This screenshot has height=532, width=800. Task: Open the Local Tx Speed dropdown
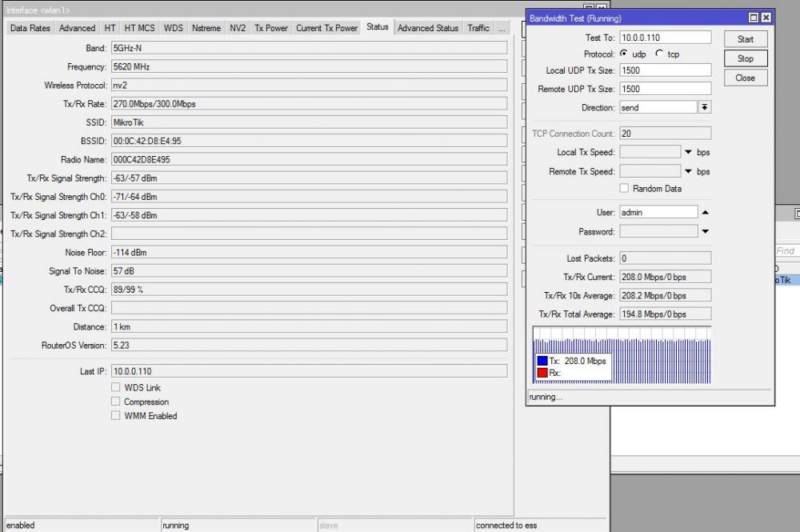pos(689,152)
